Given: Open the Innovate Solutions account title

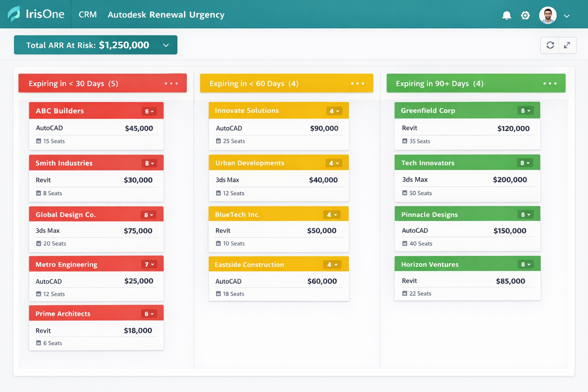Looking at the screenshot, I should pyautogui.click(x=247, y=111).
